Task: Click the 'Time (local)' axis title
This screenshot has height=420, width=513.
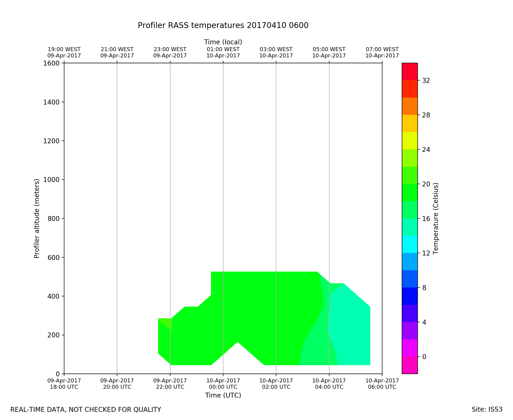Action: point(223,42)
